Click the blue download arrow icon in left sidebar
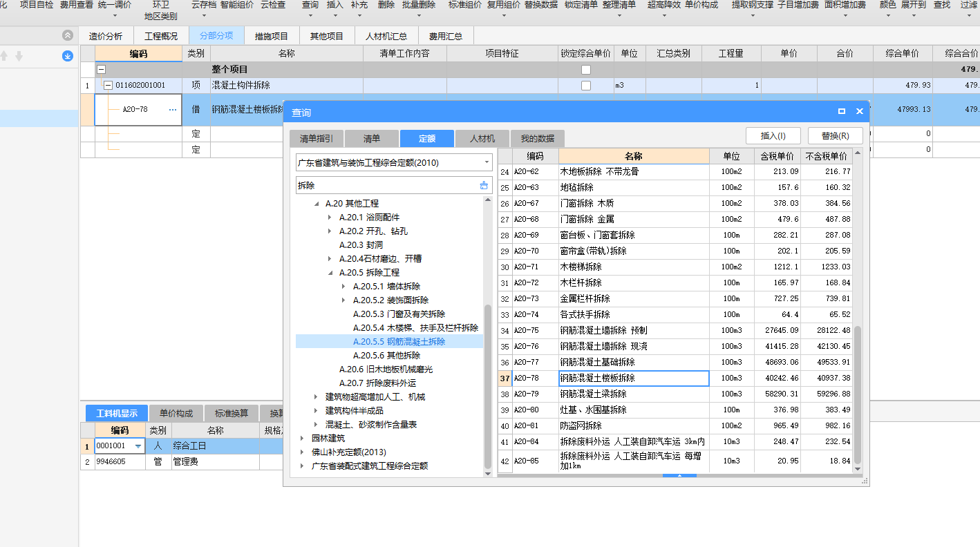Screen dimensions: 980x547 point(68,56)
